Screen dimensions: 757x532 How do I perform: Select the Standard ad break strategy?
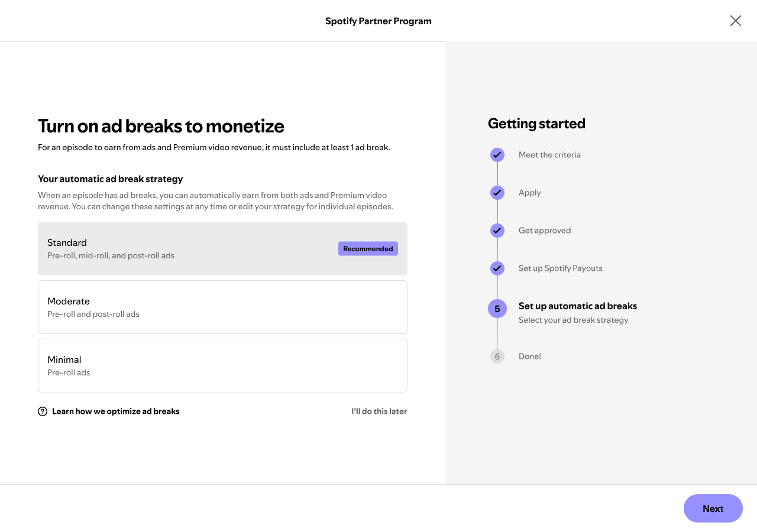click(222, 248)
